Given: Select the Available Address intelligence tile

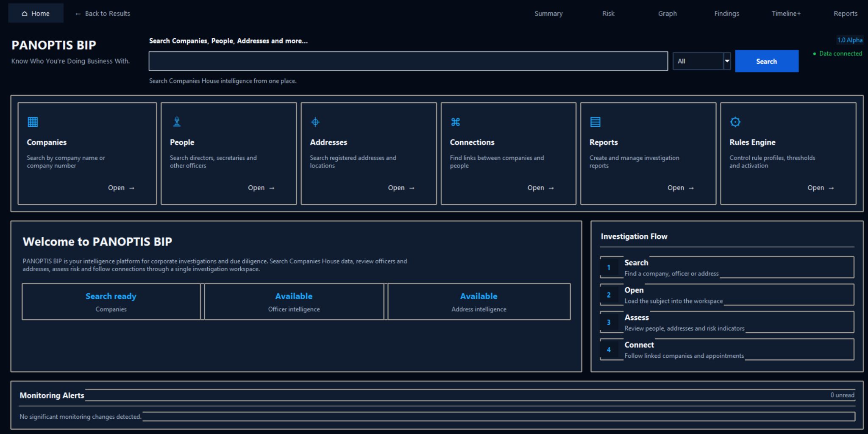Looking at the screenshot, I should pos(479,302).
